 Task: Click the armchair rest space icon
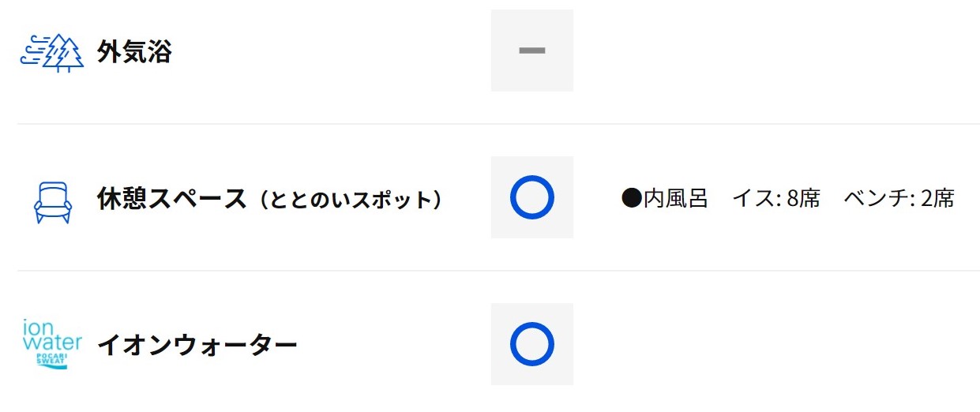pyautogui.click(x=53, y=203)
